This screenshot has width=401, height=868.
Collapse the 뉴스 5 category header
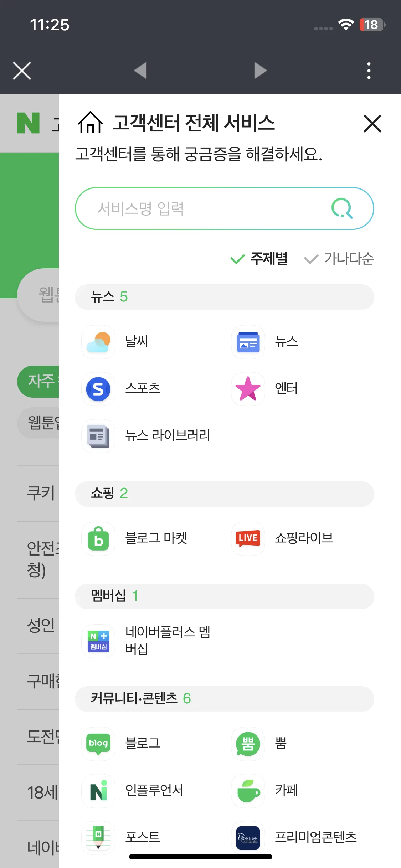[225, 297]
